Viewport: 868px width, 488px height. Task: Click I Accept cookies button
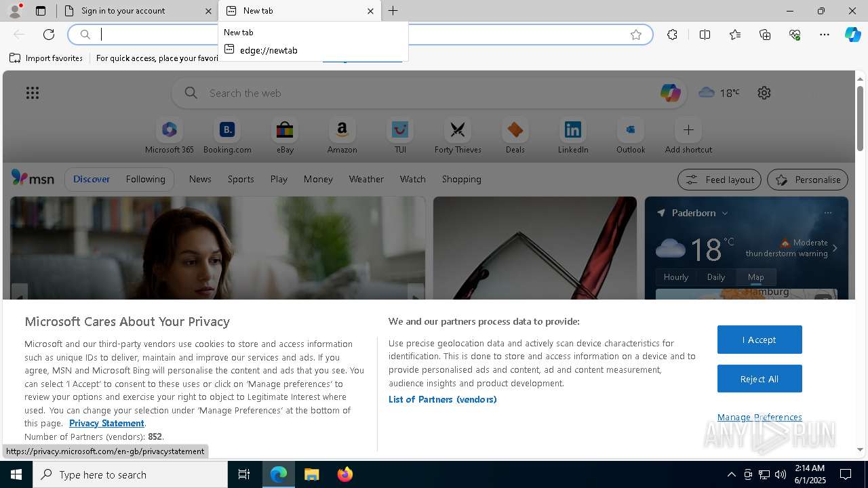click(x=759, y=340)
